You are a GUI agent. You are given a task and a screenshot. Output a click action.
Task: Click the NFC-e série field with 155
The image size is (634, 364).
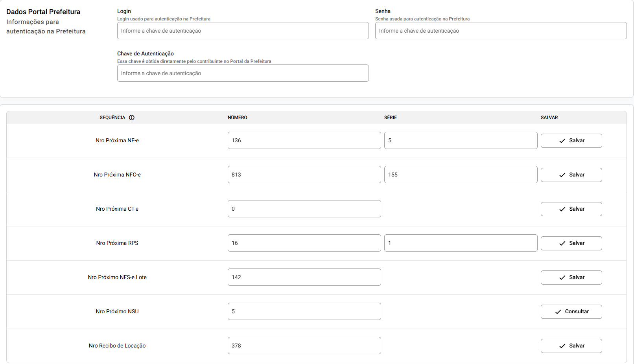[x=461, y=175]
